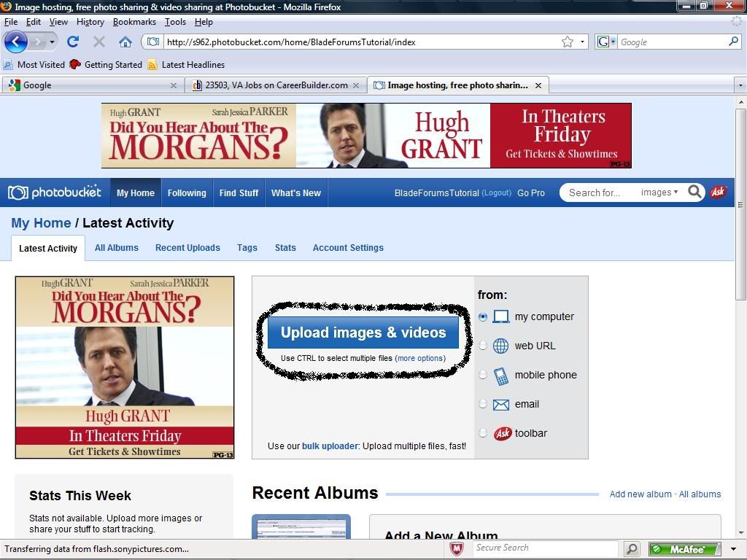The image size is (747, 560).
Task: Click the Google search engine icon
Action: [x=603, y=42]
